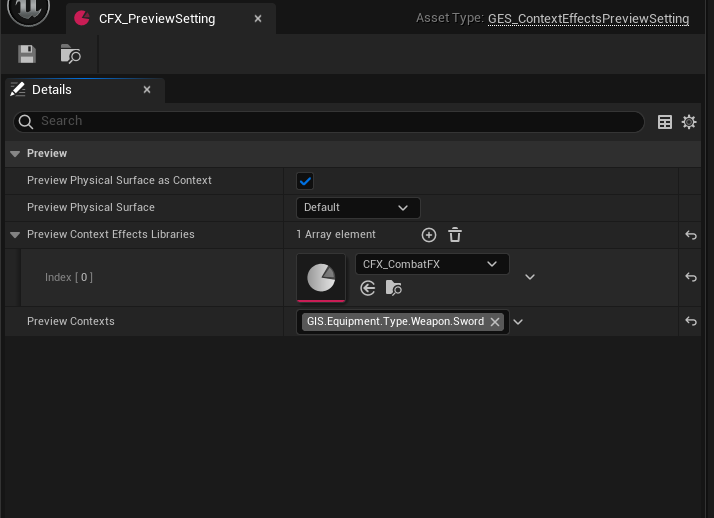The image size is (714, 518).
Task: Remove the GIS.Equipment.Type.Weapon.Sword tag
Action: pos(495,322)
